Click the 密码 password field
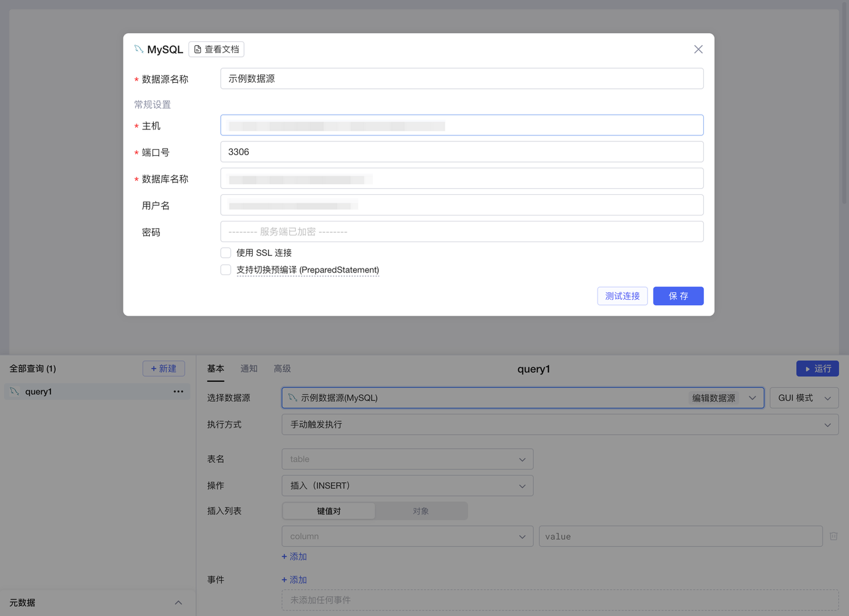This screenshot has height=616, width=849. click(x=462, y=231)
